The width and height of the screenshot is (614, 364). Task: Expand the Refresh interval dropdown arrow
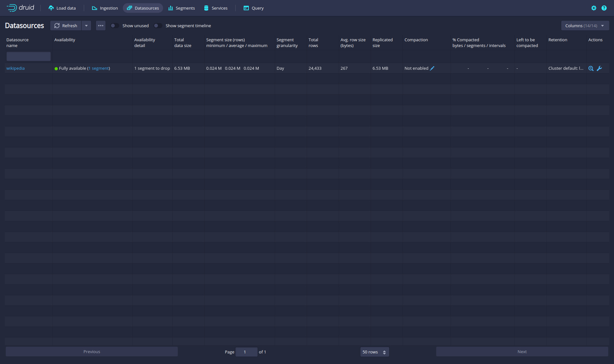[86, 26]
